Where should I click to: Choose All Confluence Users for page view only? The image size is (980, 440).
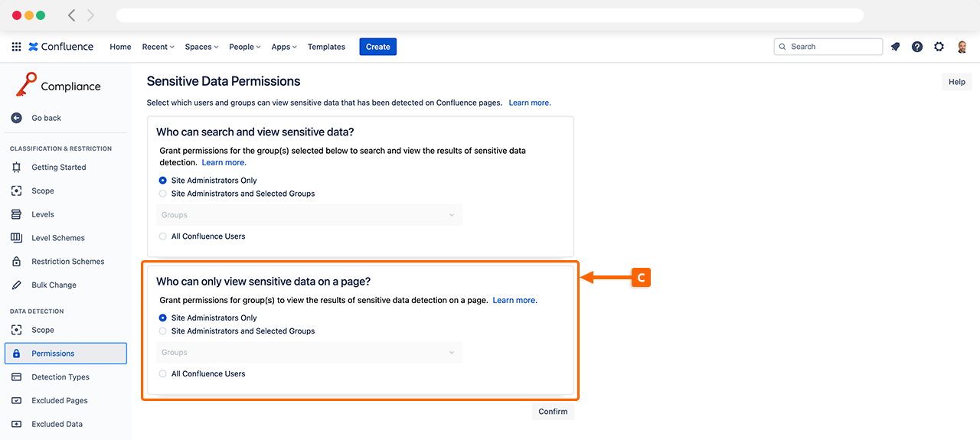point(162,374)
